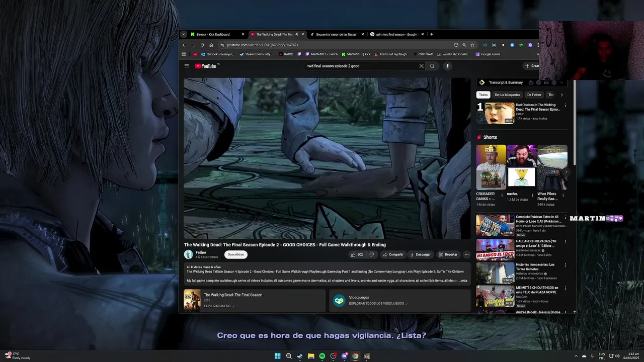Viewport: 644px width, 362px height.
Task: Open the HABLANDO HUEVADAS video thumbnail
Action: point(496,249)
